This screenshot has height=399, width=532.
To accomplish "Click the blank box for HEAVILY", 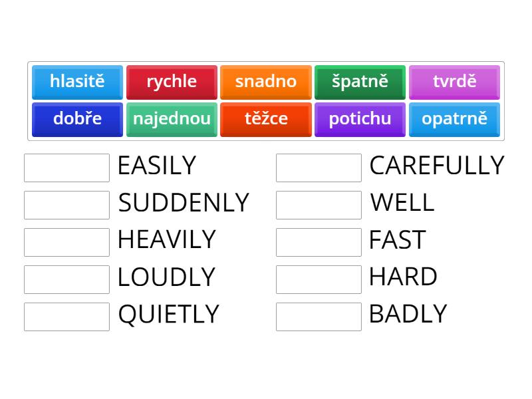I will click(66, 242).
